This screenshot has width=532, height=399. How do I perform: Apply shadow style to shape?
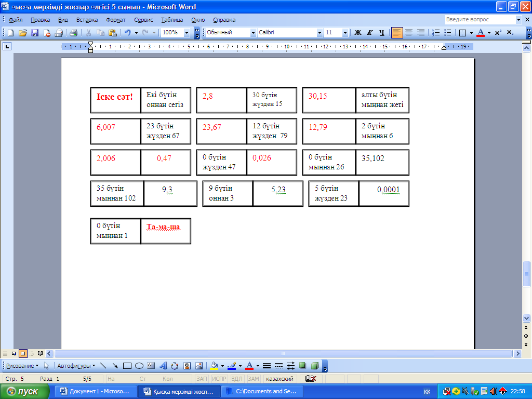303,366
